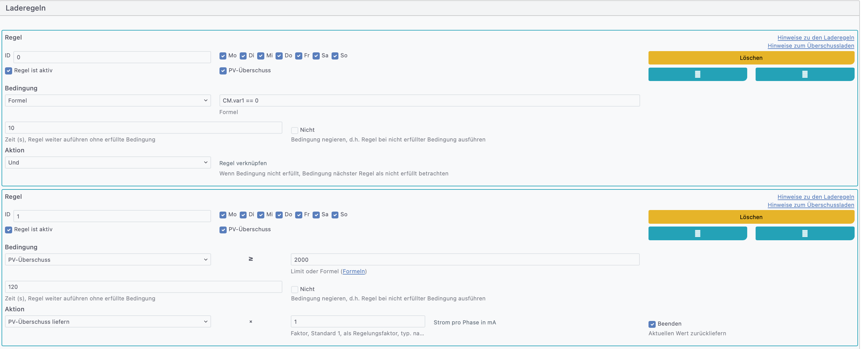
Task: Open 'Hinweise zu den Laderegeln' in rule 1
Action: pos(815,197)
